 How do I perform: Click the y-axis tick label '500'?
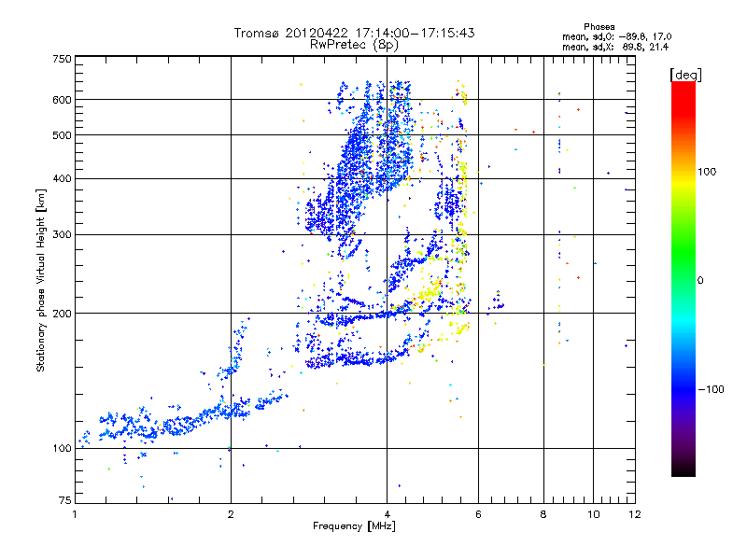[x=63, y=135]
